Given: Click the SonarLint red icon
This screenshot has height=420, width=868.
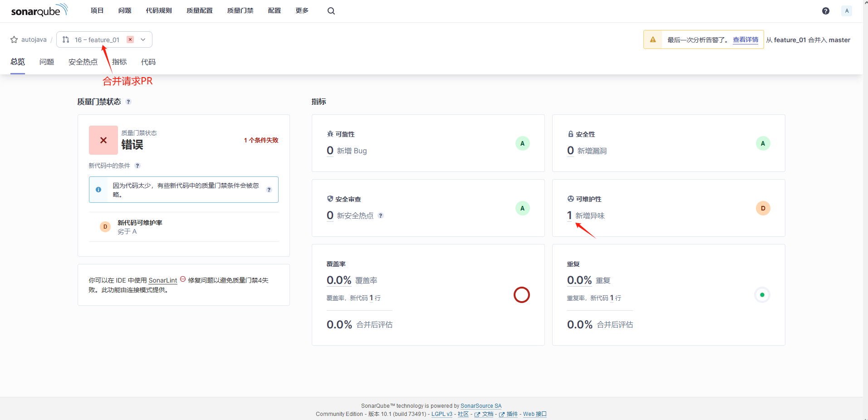Looking at the screenshot, I should tap(183, 279).
